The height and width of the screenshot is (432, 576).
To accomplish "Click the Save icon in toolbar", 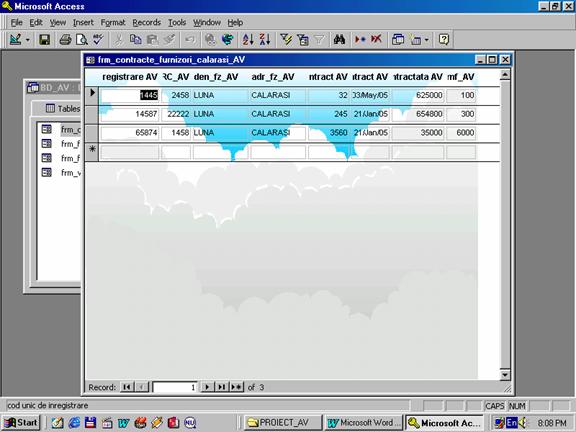I will point(44,39).
